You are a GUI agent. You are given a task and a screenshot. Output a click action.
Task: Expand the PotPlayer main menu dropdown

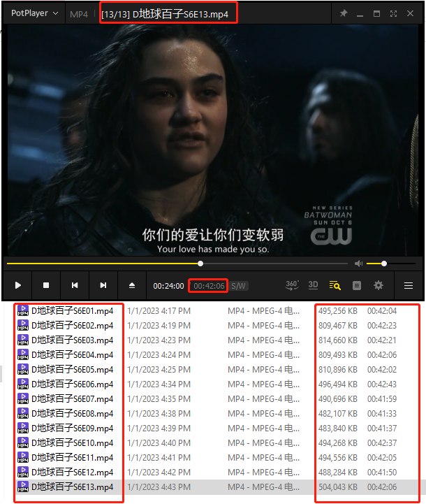coord(34,13)
